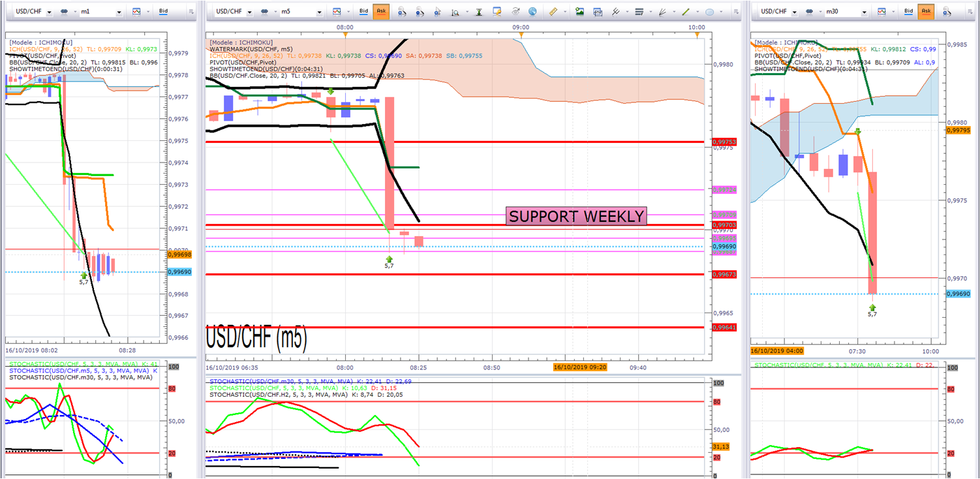Click the zoom out magnifier in the m5 toolbar

420,12
